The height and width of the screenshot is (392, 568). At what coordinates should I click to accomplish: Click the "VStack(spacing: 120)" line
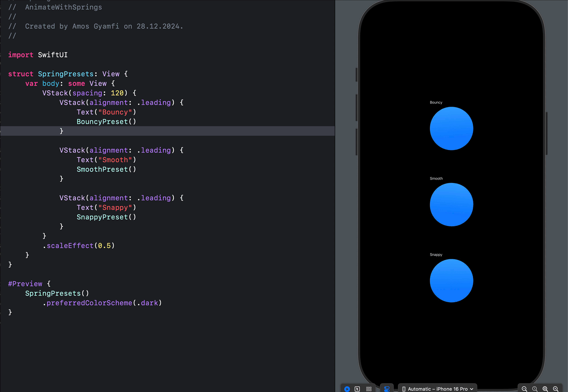pos(89,93)
